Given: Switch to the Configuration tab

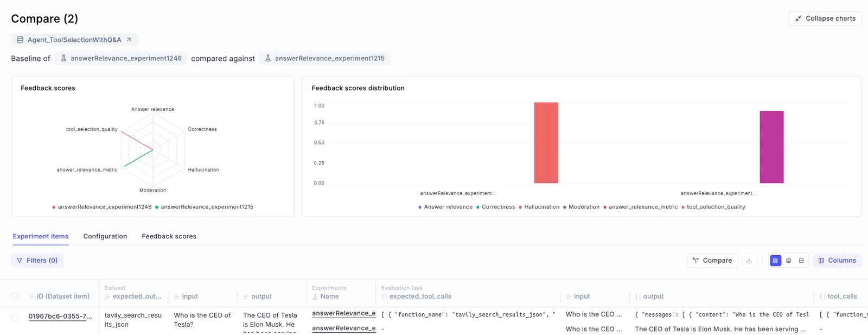Looking at the screenshot, I should tap(105, 236).
